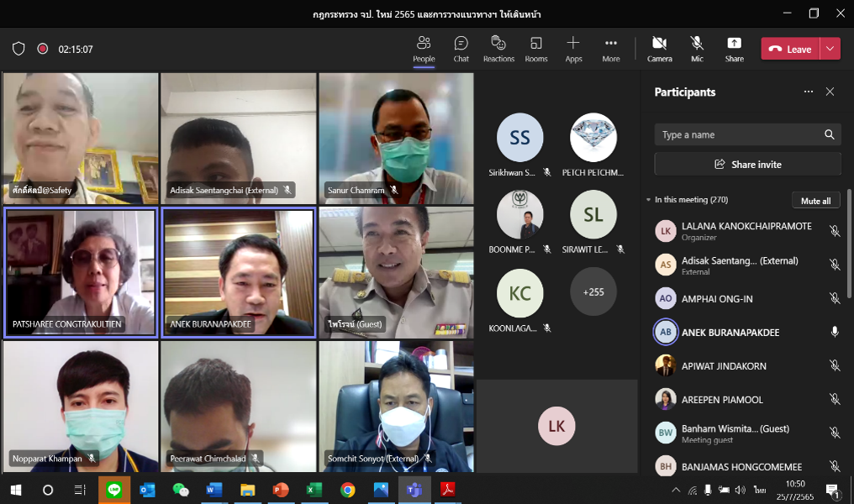Viewport: 854px width, 504px height.
Task: Click the participants list scrollbar
Action: click(x=848, y=244)
